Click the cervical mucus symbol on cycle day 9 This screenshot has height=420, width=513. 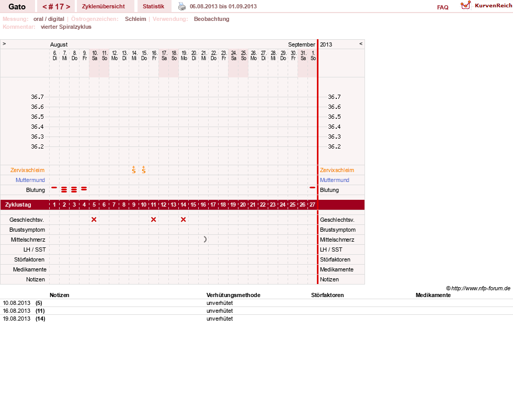point(134,169)
